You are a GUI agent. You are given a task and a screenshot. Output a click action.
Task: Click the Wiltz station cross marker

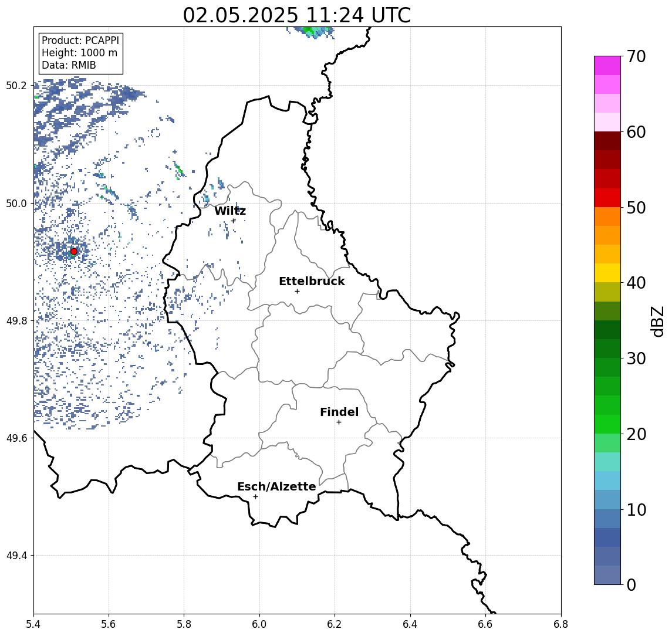coord(233,221)
